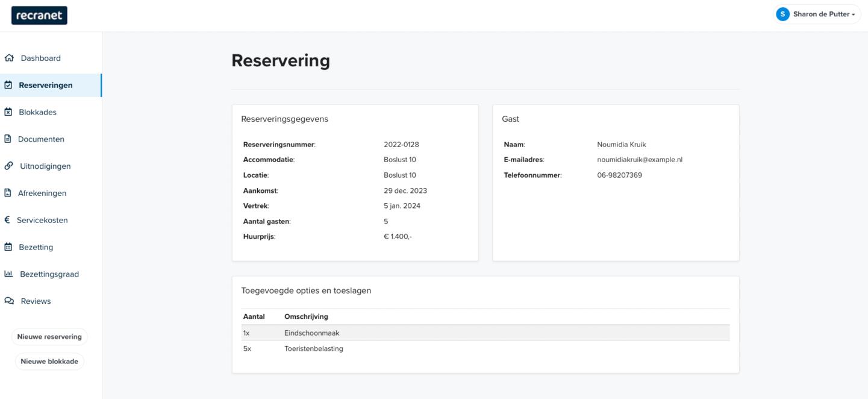Click the Uitnodigingen link icon
The image size is (868, 399).
pos(8,166)
